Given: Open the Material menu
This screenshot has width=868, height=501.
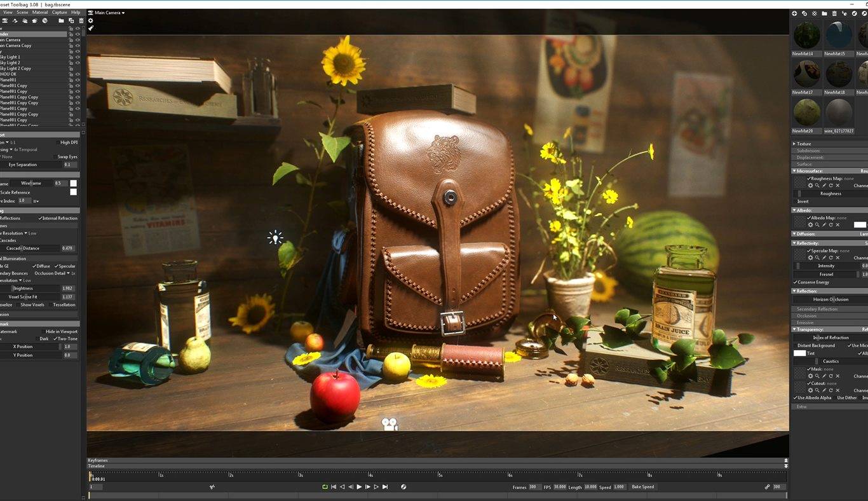Looking at the screenshot, I should pos(40,12).
